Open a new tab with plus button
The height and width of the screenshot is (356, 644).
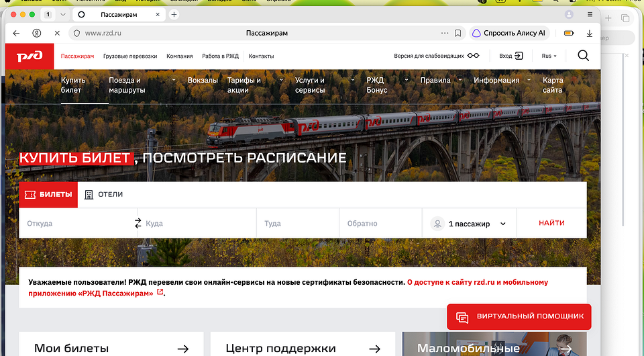click(174, 14)
